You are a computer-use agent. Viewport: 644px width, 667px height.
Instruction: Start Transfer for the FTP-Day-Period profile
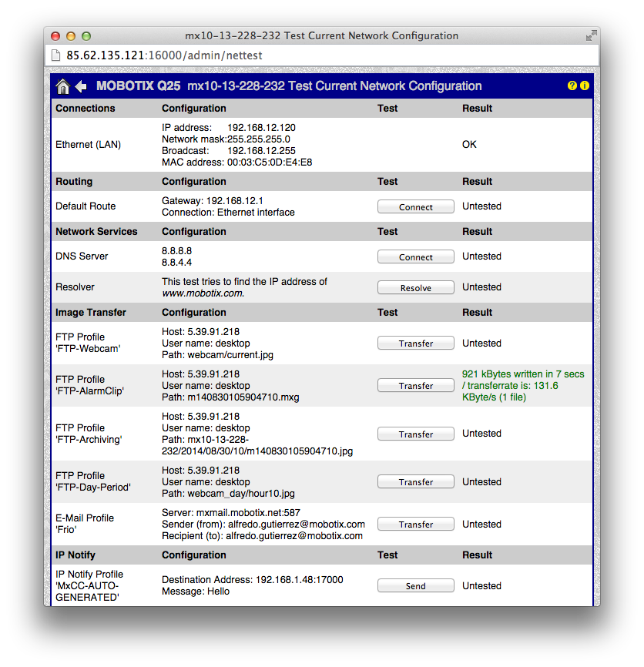415,482
